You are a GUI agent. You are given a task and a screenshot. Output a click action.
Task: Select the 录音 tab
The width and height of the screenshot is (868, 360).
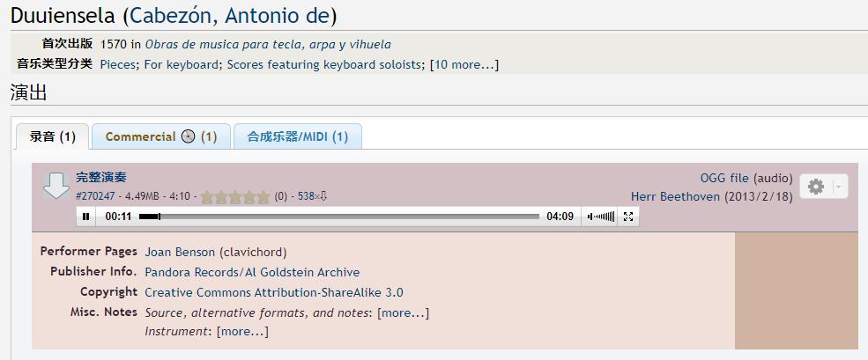pyautogui.click(x=53, y=136)
